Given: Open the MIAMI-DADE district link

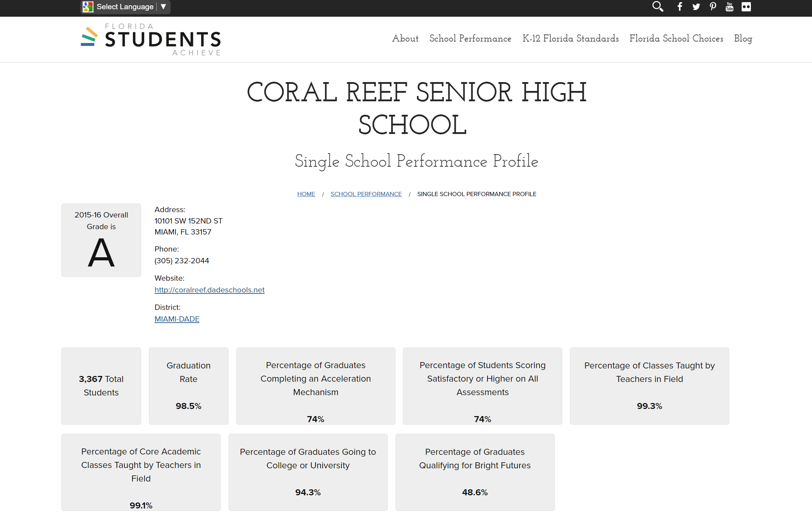Looking at the screenshot, I should 177,319.
